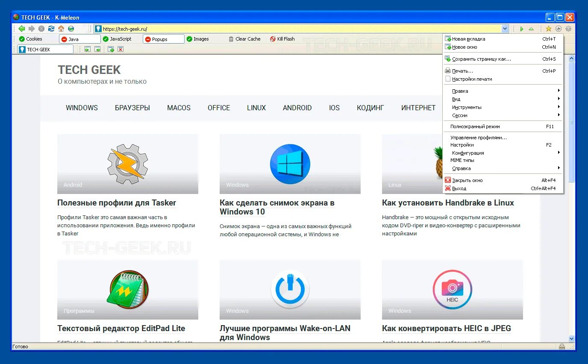Open the URL bar dropdown arrow

click(x=505, y=29)
